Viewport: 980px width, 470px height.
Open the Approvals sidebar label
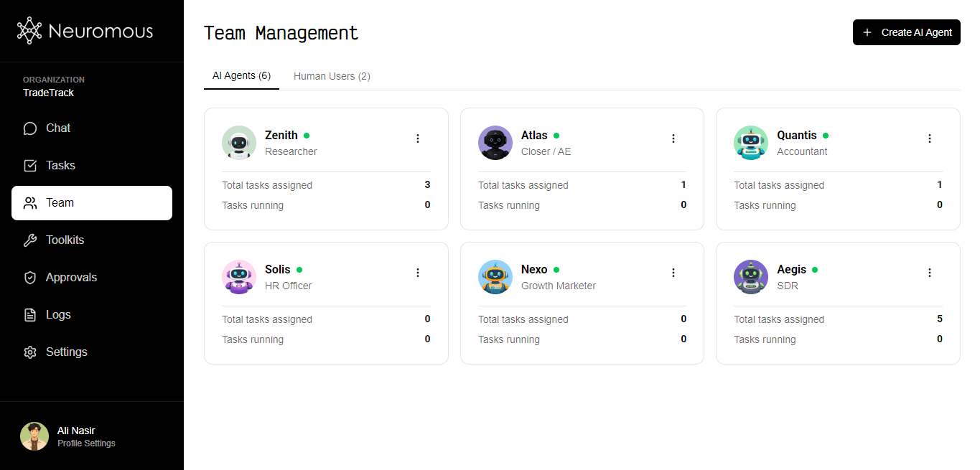pos(71,278)
